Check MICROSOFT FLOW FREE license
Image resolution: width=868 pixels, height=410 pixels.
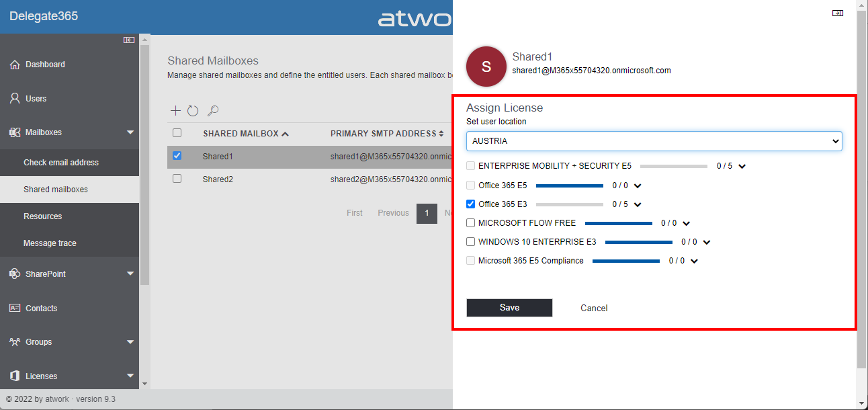click(471, 222)
